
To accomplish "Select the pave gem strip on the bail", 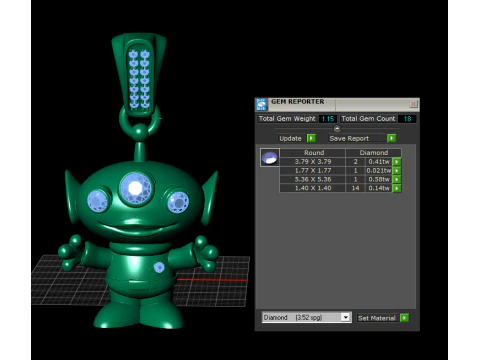I will 139,79.
